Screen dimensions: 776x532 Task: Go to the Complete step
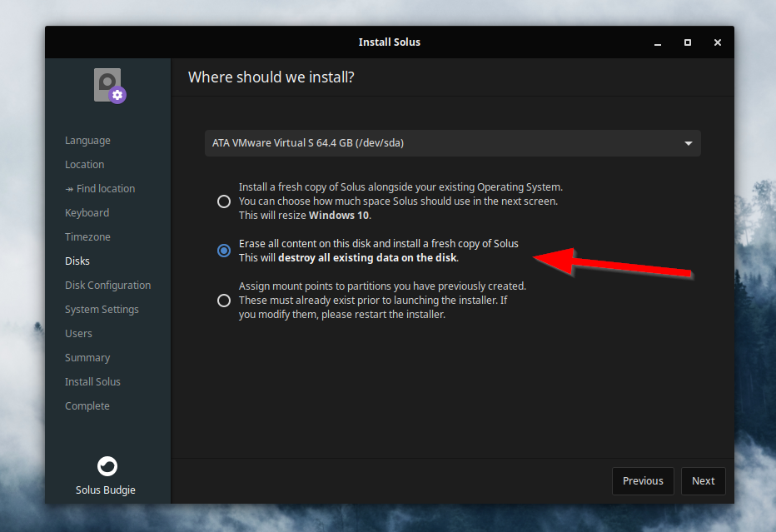(x=87, y=405)
